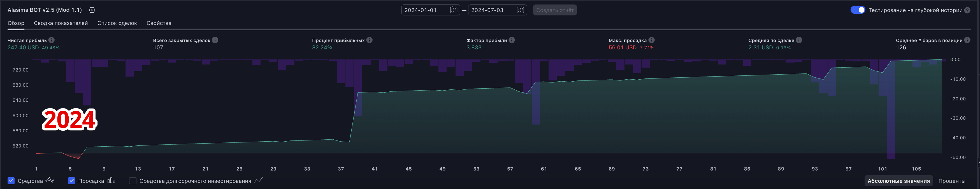Click trade number 37 on chart axis

click(341, 169)
